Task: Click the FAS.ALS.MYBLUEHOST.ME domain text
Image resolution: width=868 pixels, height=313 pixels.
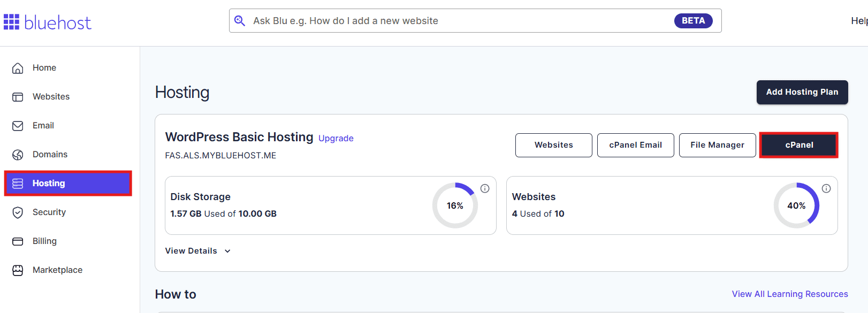Action: pyautogui.click(x=220, y=156)
